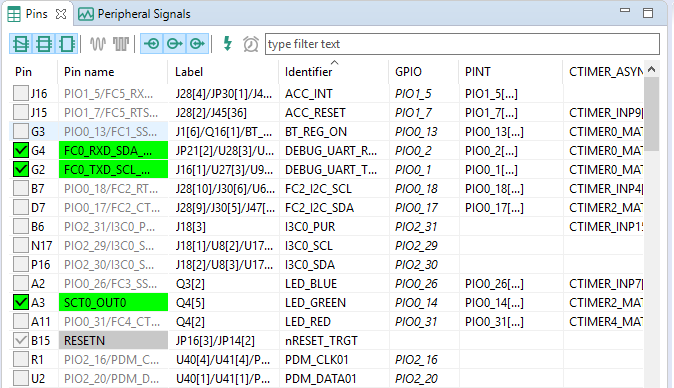Check the box for pin J16
Image resolution: width=674 pixels, height=388 pixels.
pyautogui.click(x=21, y=93)
